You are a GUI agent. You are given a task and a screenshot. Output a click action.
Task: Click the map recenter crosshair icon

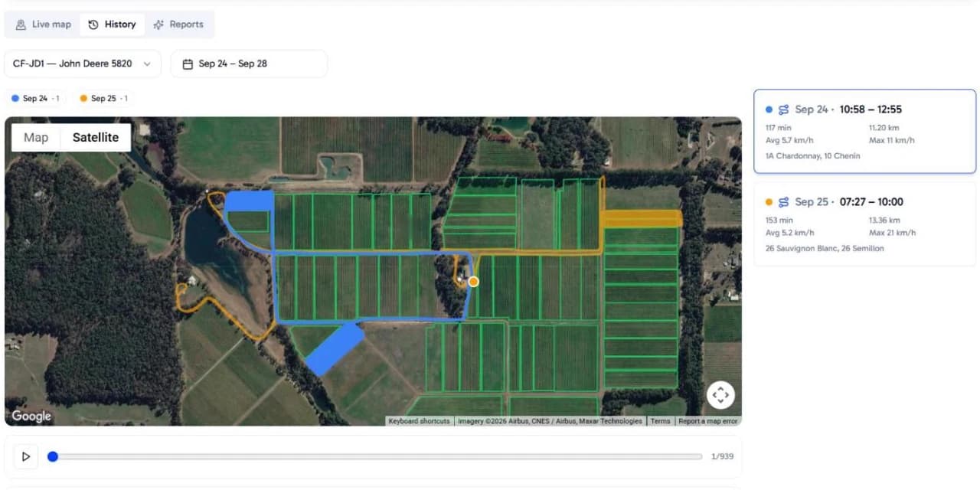point(720,395)
